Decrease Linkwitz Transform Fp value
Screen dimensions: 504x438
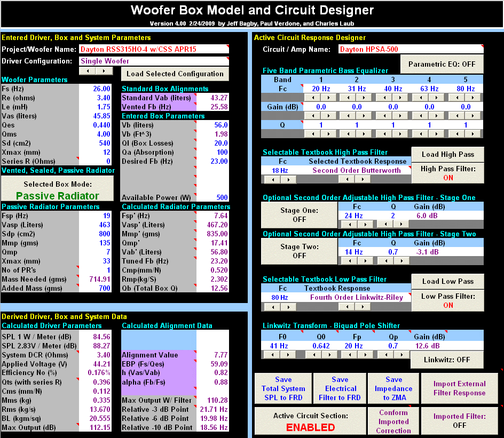pos(350,355)
